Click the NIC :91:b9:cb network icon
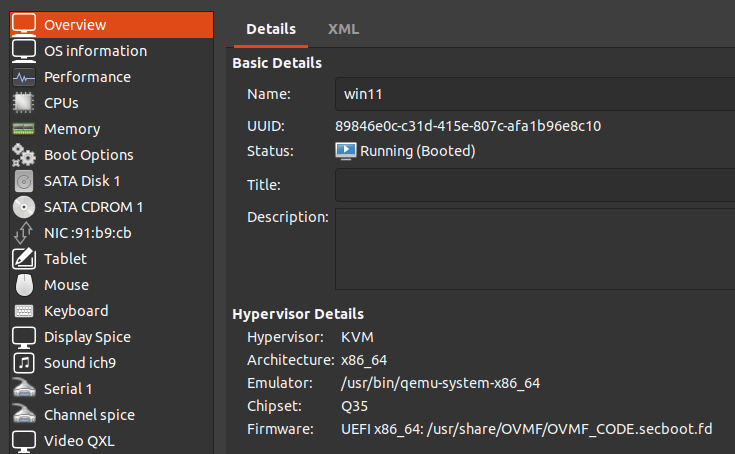The width and height of the screenshot is (735, 454). tap(25, 232)
